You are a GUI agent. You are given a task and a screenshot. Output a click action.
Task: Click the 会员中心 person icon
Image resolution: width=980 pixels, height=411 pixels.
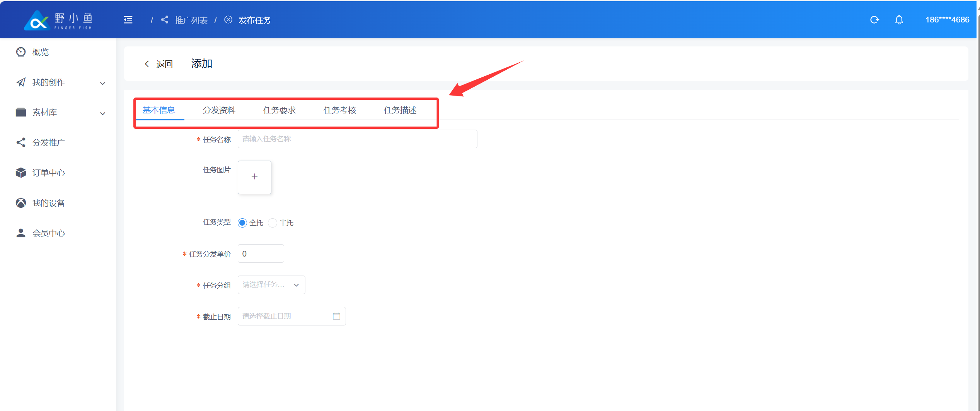point(21,233)
